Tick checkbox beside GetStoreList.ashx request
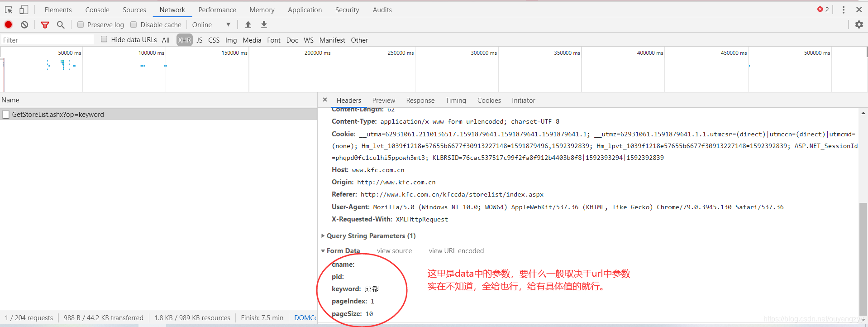The height and width of the screenshot is (327, 868). click(x=6, y=115)
